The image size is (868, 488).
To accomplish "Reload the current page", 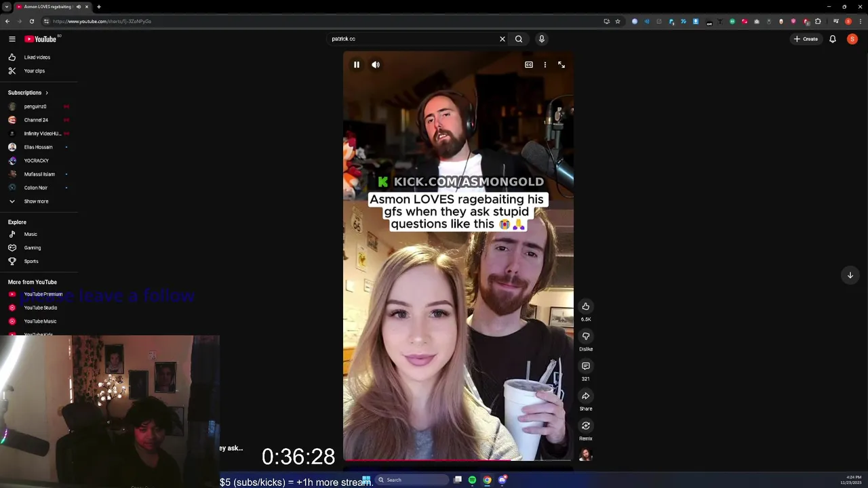I will point(32,21).
